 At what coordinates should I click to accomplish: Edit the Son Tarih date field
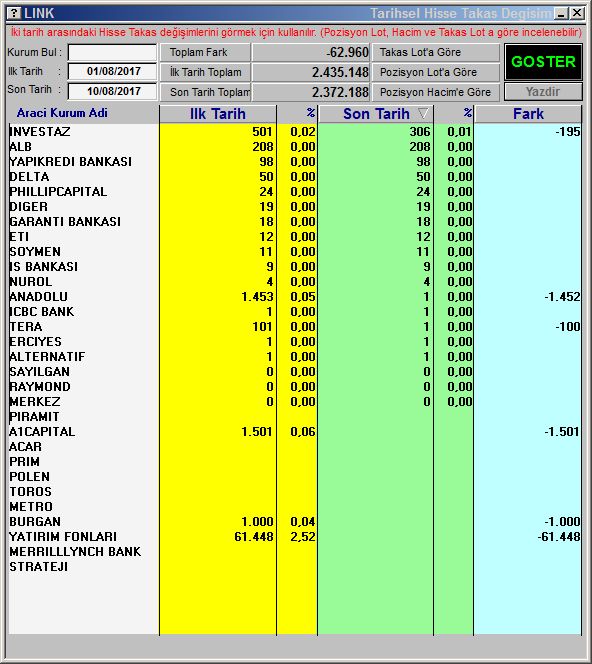(x=112, y=91)
